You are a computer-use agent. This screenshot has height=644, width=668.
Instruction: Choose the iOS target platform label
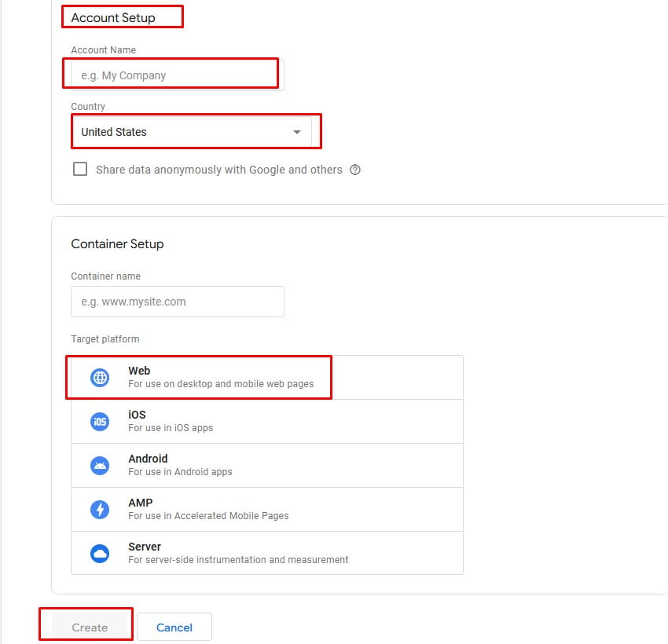137,415
